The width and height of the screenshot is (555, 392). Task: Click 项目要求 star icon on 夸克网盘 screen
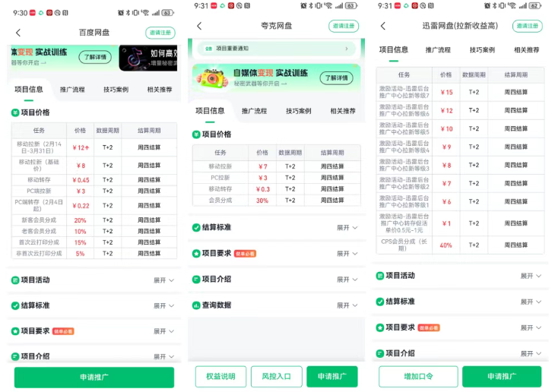click(196, 253)
